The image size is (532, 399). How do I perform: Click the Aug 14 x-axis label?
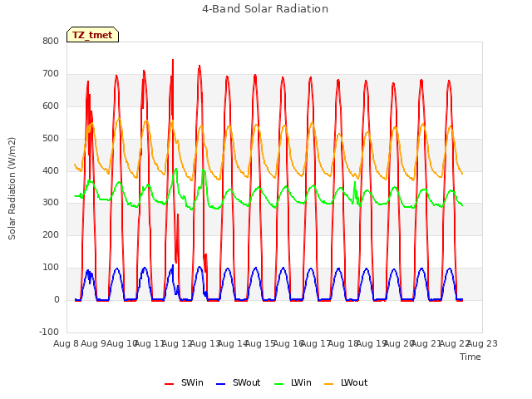pos(233,343)
